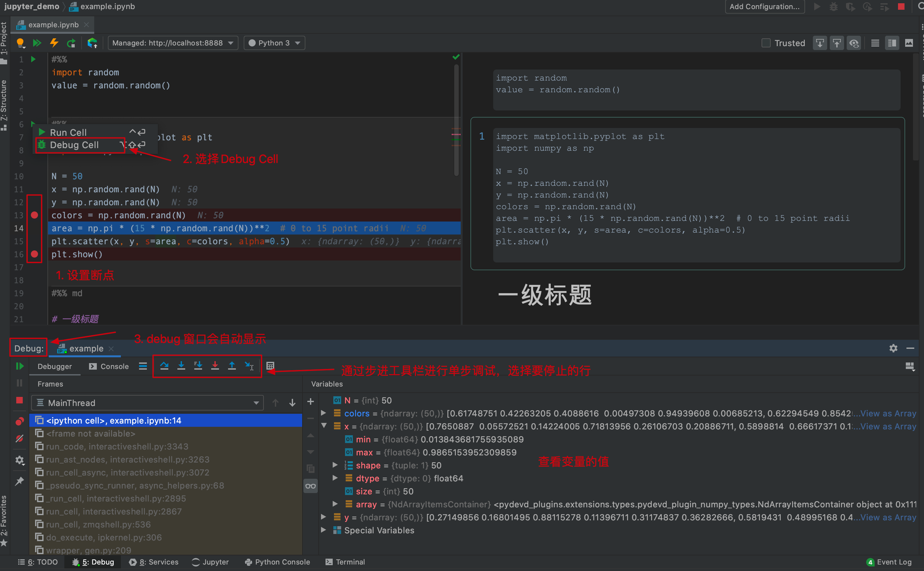924x571 pixels.
Task: Expand the Special Variables node
Action: pyautogui.click(x=324, y=530)
